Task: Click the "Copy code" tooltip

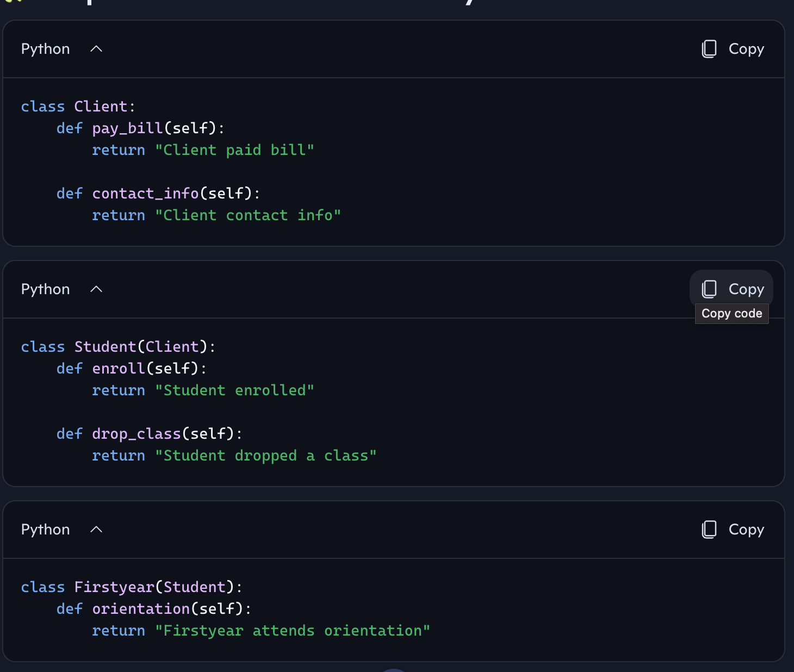Action: (x=731, y=314)
